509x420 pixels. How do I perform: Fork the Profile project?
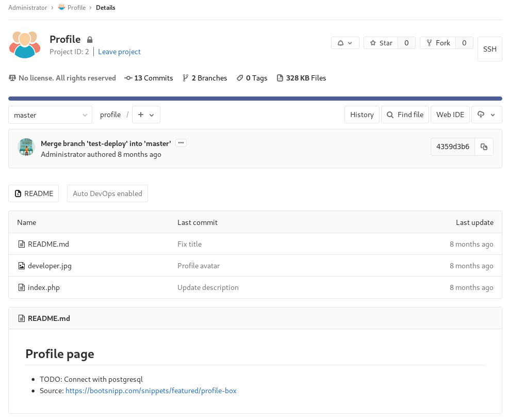pos(438,43)
